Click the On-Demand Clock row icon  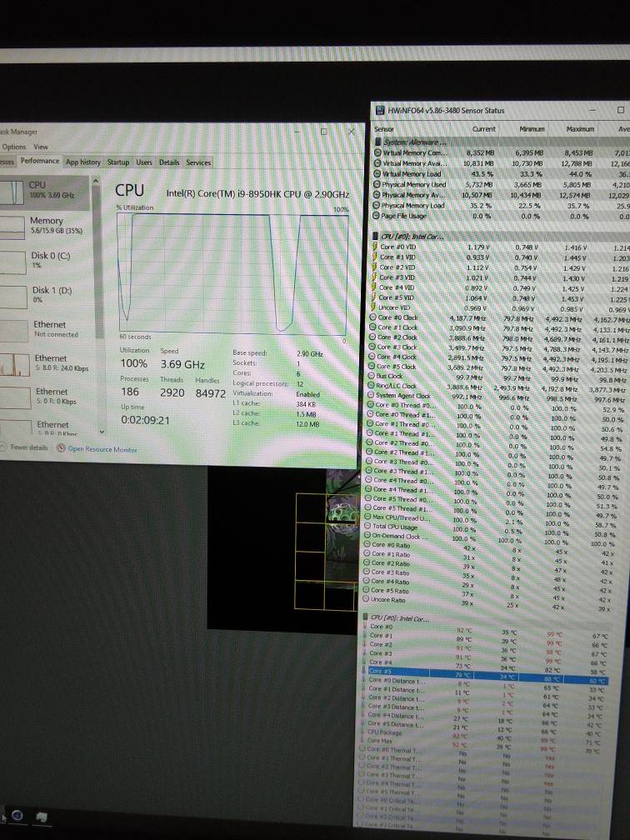click(x=367, y=535)
